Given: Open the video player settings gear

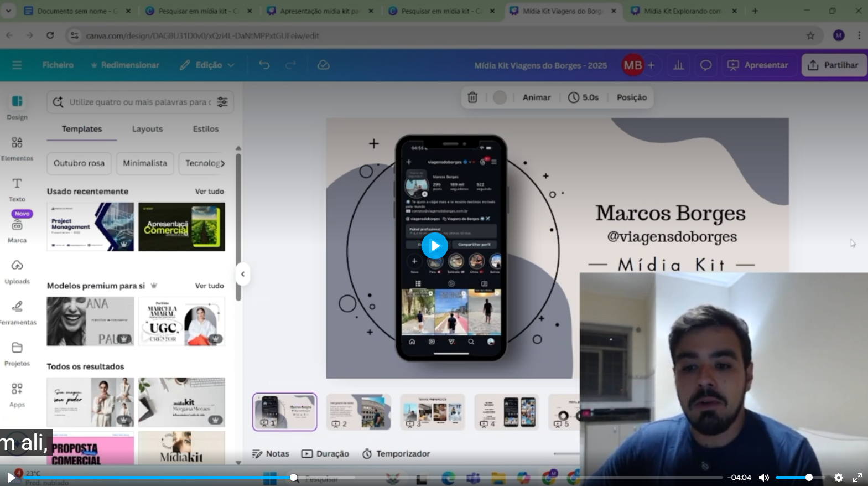Looking at the screenshot, I should coord(839,477).
